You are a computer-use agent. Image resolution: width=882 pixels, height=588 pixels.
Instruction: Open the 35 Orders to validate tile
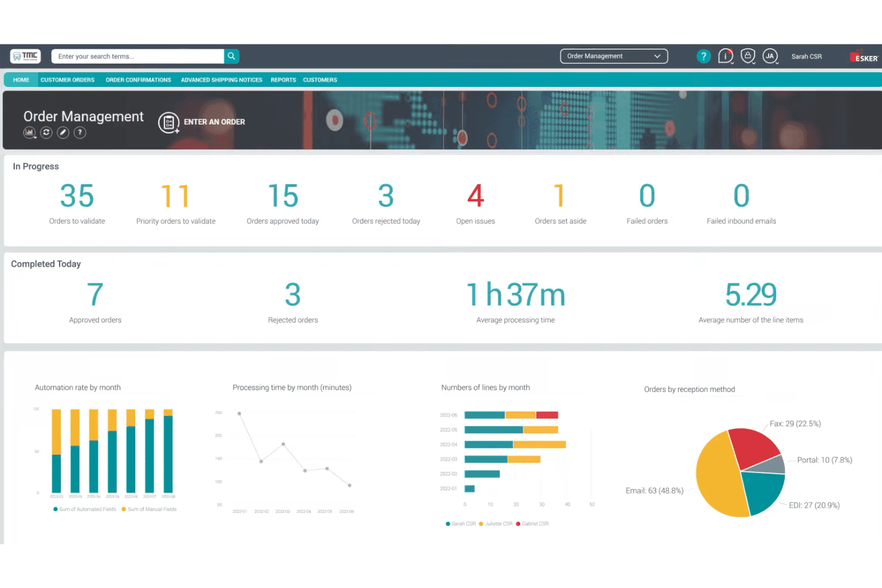click(x=77, y=204)
